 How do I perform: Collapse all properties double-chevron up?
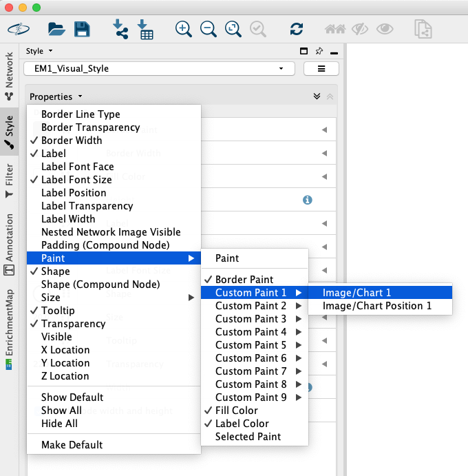point(330,96)
